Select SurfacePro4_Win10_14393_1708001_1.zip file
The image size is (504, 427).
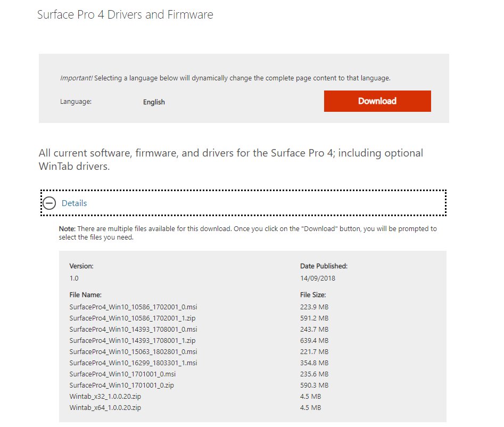(x=130, y=340)
